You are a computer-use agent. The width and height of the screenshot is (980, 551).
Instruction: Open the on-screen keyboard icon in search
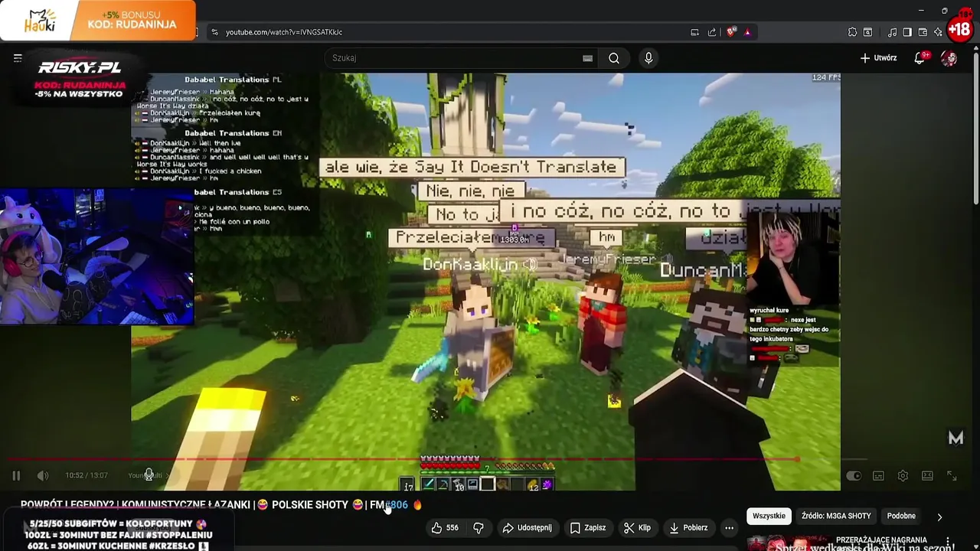point(587,58)
